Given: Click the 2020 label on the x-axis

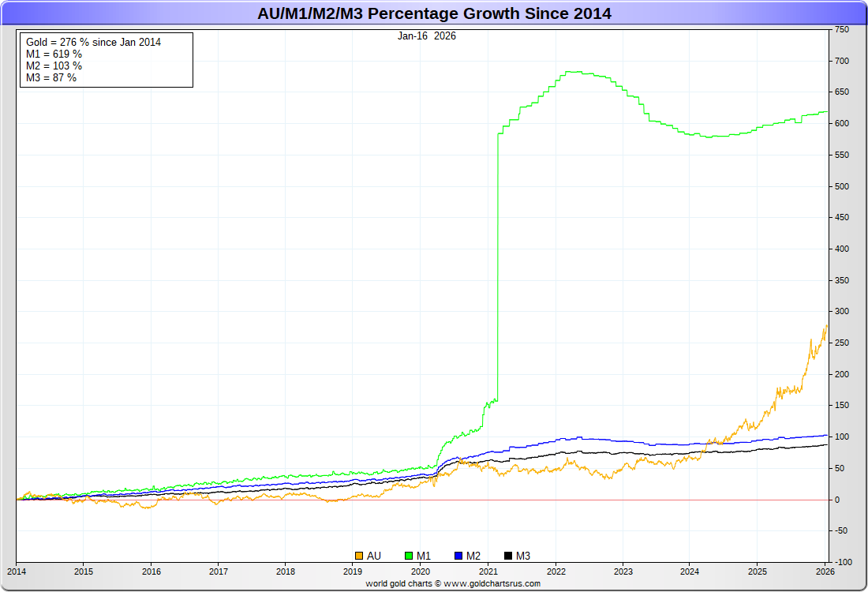Looking at the screenshot, I should click(x=421, y=571).
